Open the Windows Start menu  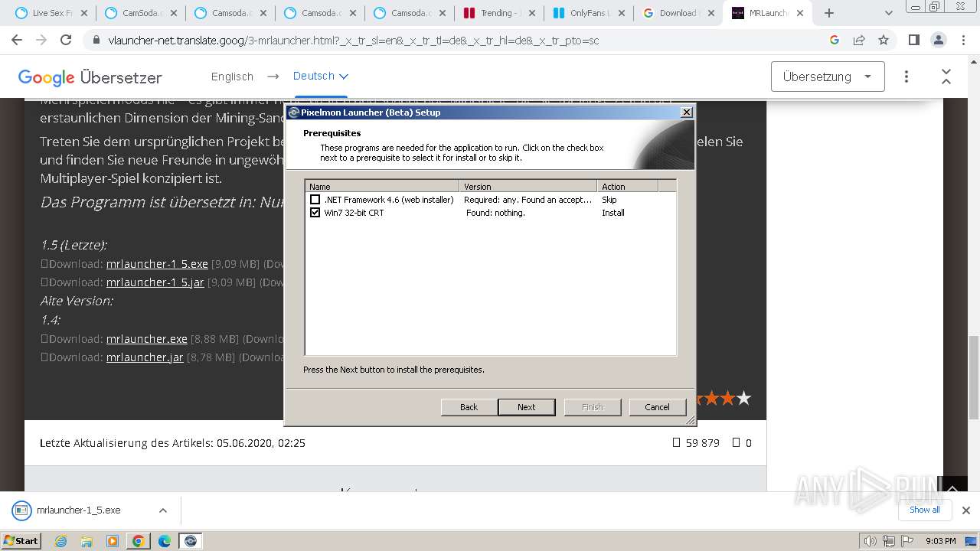(x=21, y=540)
